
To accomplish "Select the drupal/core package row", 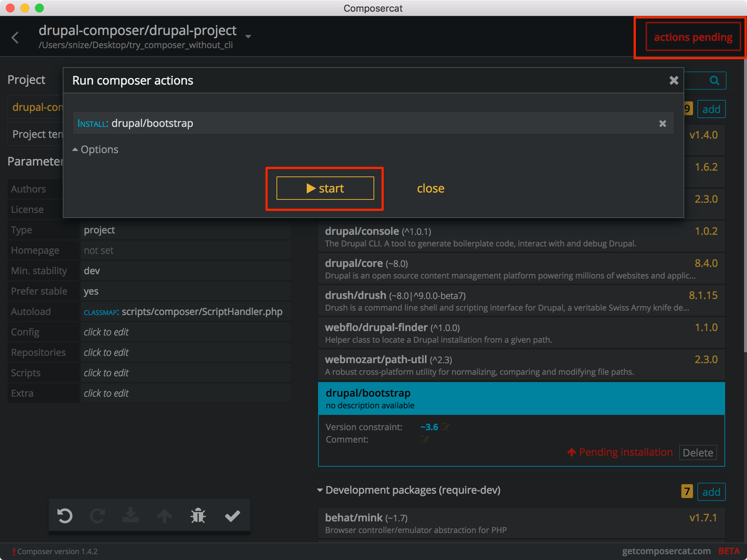I will [x=521, y=269].
